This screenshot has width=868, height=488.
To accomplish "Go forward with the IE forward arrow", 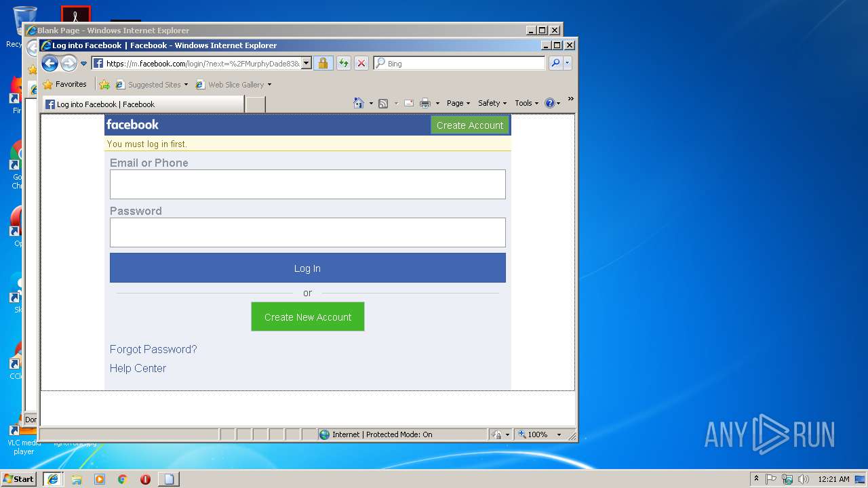I will tap(68, 63).
